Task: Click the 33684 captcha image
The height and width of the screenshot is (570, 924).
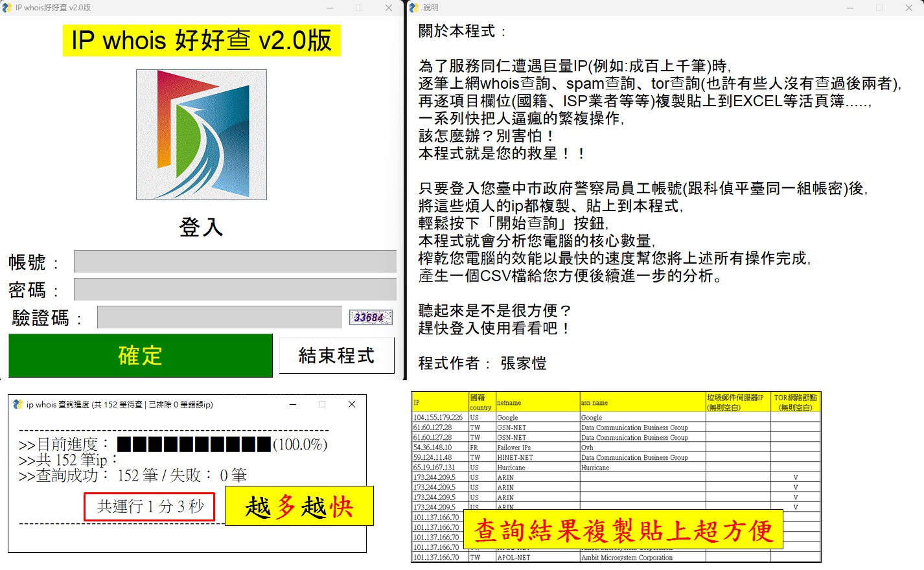Action: click(370, 317)
